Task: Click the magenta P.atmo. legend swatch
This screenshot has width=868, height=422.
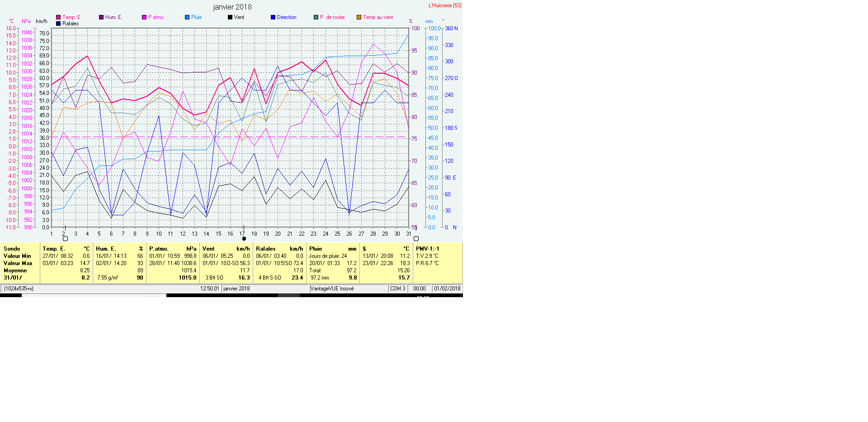Action: [144, 17]
